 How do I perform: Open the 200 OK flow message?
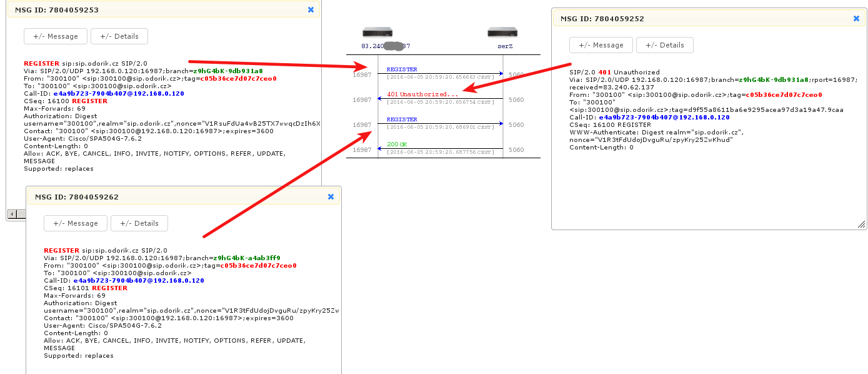[397, 144]
